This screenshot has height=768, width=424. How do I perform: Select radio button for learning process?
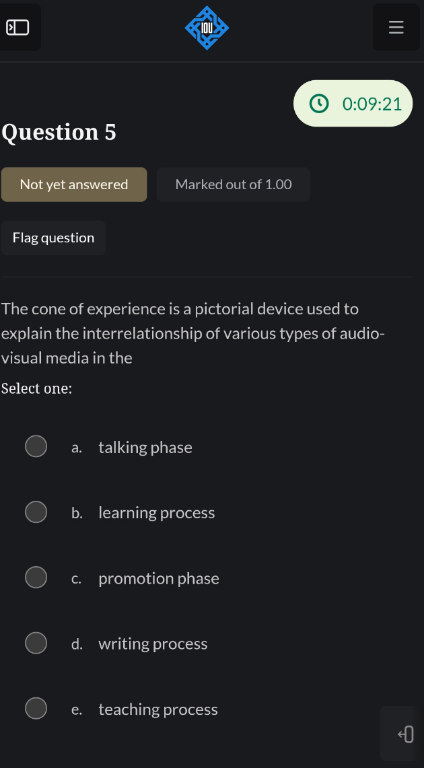tap(36, 512)
